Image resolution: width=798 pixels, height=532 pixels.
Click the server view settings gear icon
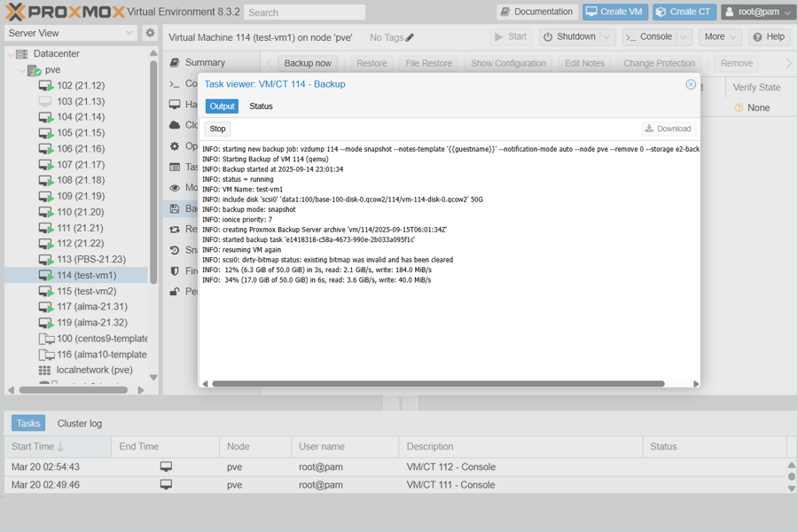click(150, 33)
